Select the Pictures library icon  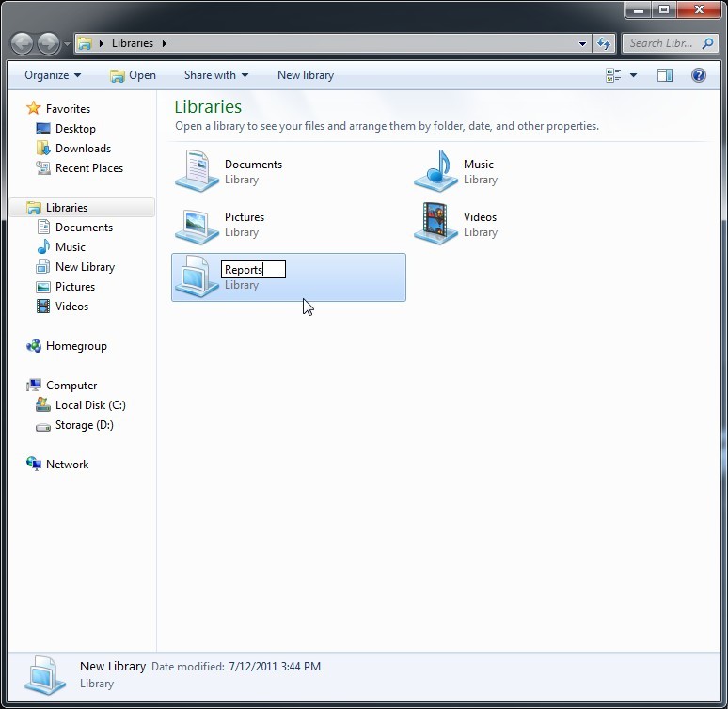(198, 224)
